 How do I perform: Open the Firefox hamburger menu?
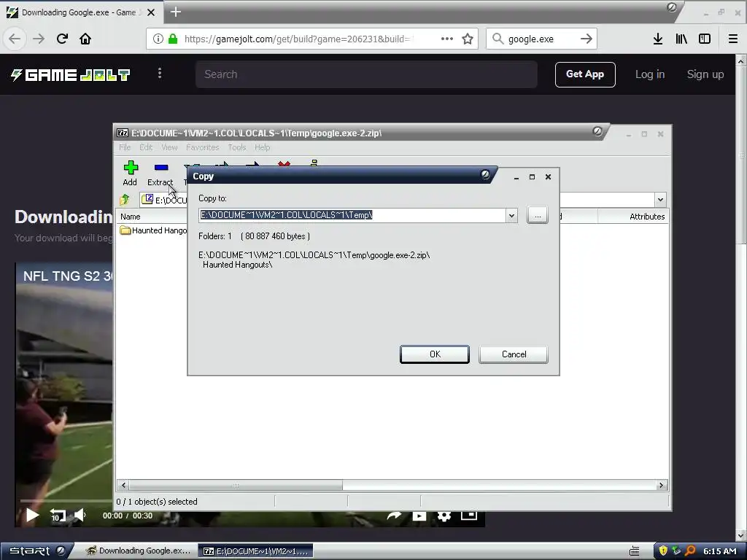[x=732, y=39]
